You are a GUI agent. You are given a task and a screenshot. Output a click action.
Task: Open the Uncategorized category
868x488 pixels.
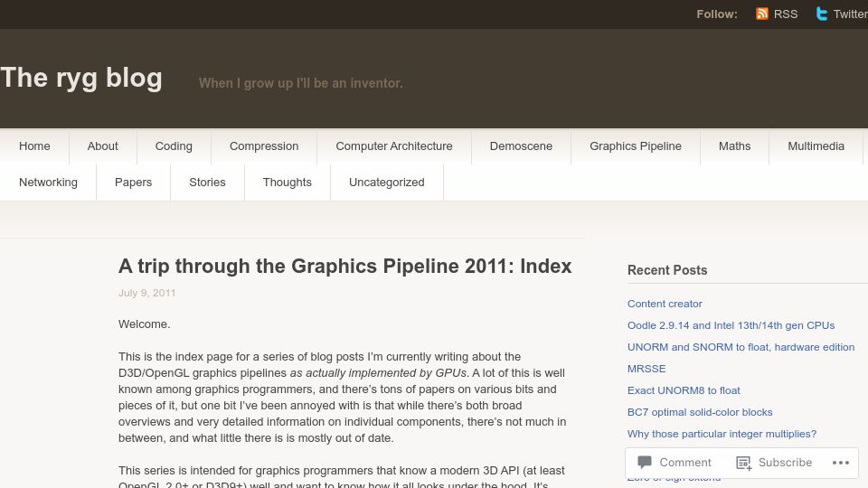(x=386, y=182)
